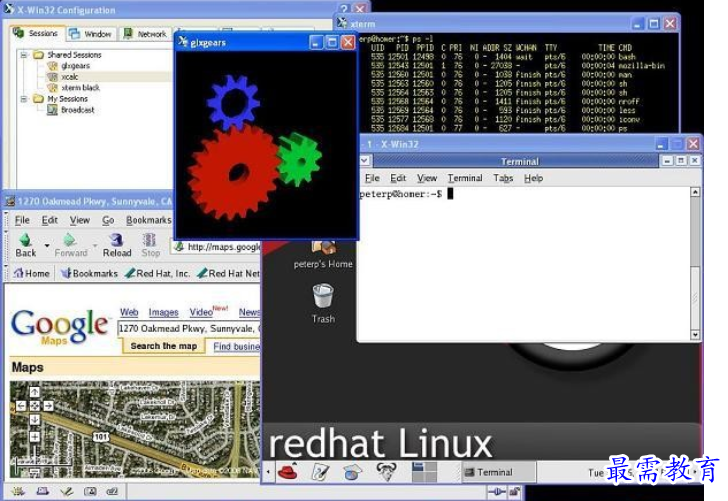Select the Broadcast session entry
Image resolution: width=728 pixels, height=501 pixels.
click(78, 110)
